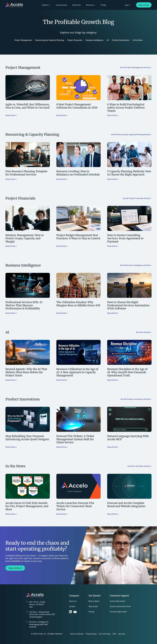Read Article for Resource Leveling post
157x644 pixels.
[62, 179]
